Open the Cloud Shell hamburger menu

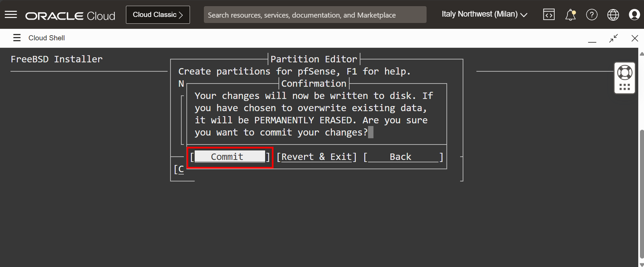[17, 38]
